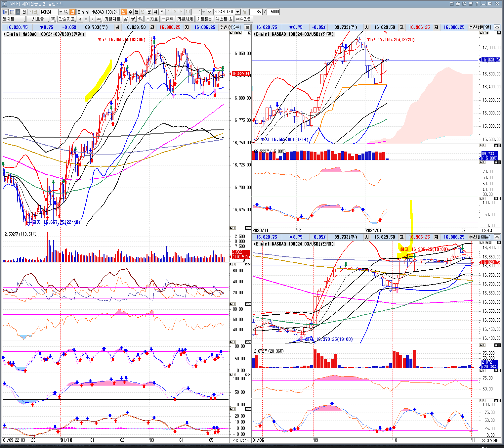504x448 pixels.
Task: Click the chart tools icon after 기본차트
Action: pyautogui.click(x=126, y=19)
